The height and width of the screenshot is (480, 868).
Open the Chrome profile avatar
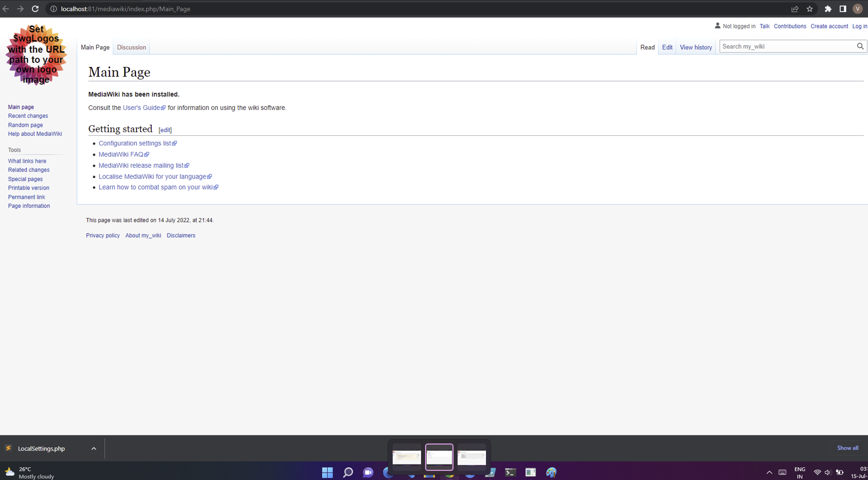(857, 9)
